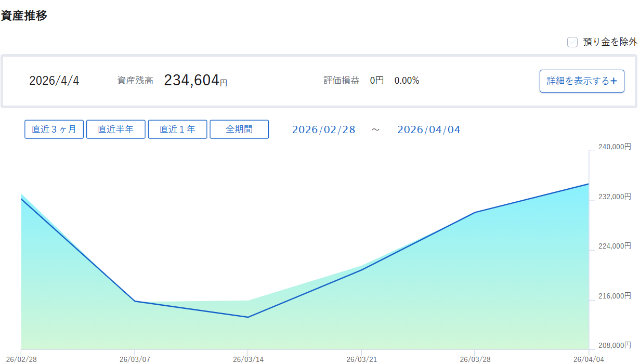The height and width of the screenshot is (364, 640).
Task: Click the blue line vertex at 26/03/28
Action: [x=475, y=212]
